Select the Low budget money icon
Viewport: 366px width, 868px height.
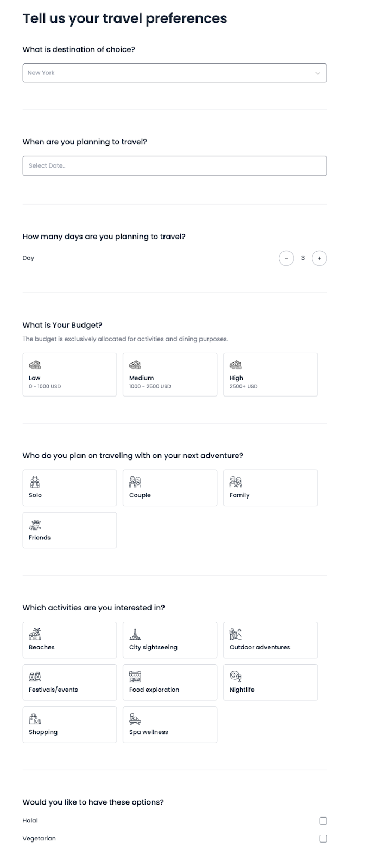tap(35, 365)
